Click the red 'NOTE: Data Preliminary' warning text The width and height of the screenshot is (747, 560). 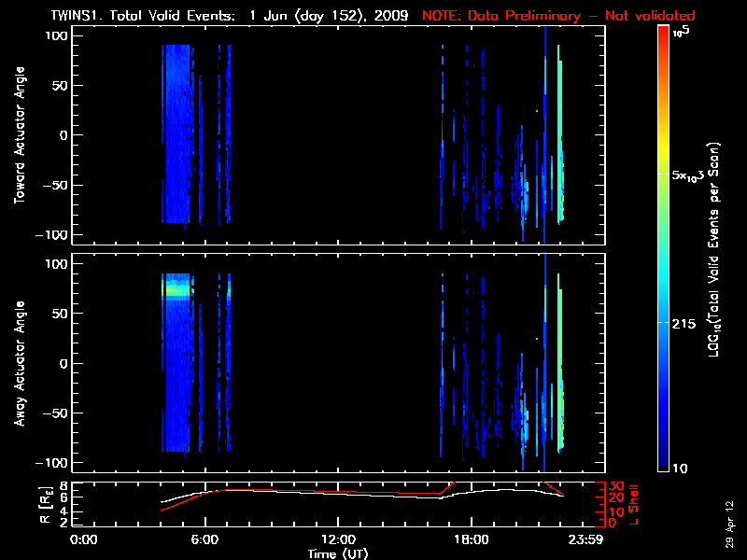558,16
